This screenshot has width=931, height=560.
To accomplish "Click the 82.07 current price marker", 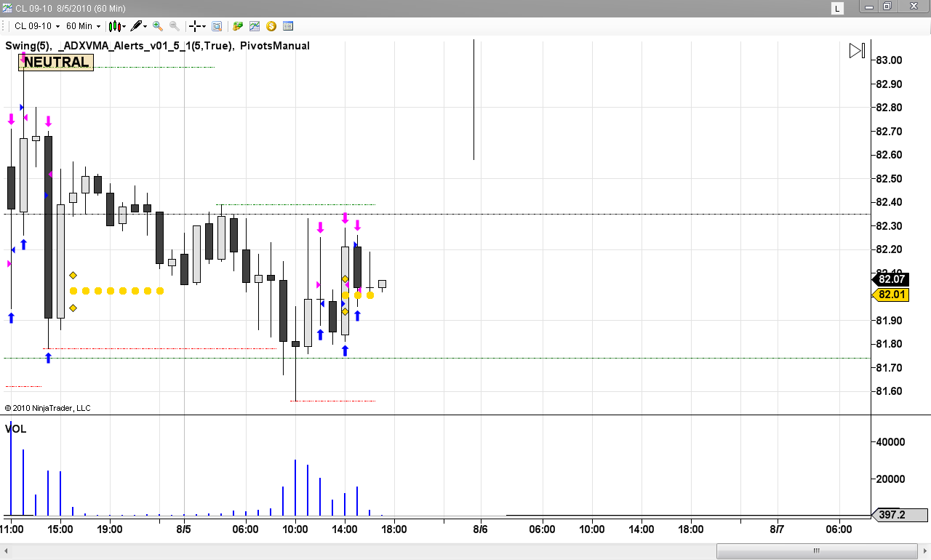I will [x=890, y=279].
